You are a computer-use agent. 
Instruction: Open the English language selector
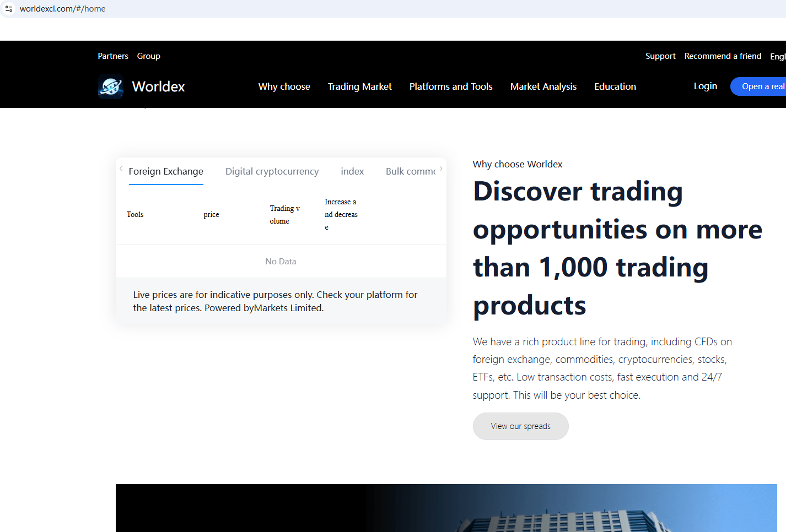[x=777, y=56]
